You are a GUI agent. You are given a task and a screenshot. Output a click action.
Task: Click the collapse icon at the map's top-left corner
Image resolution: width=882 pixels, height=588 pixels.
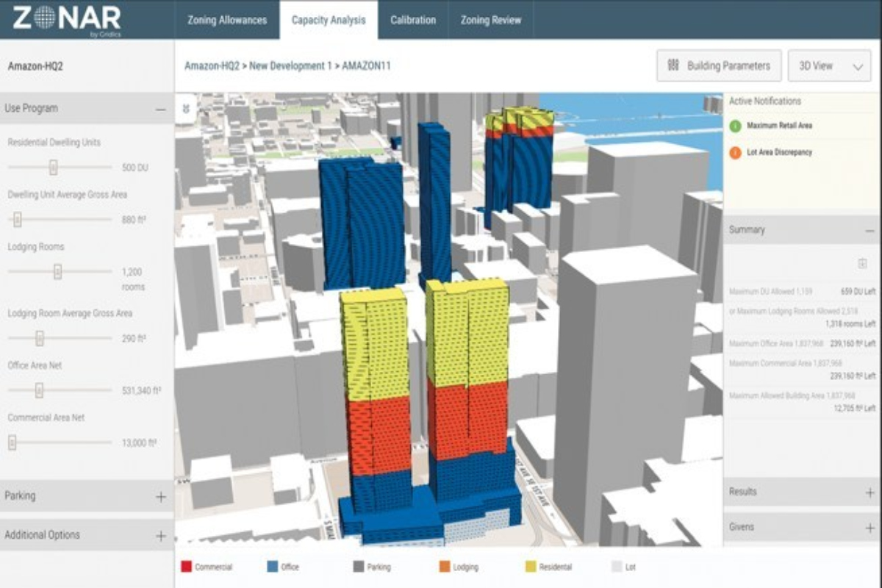click(185, 108)
